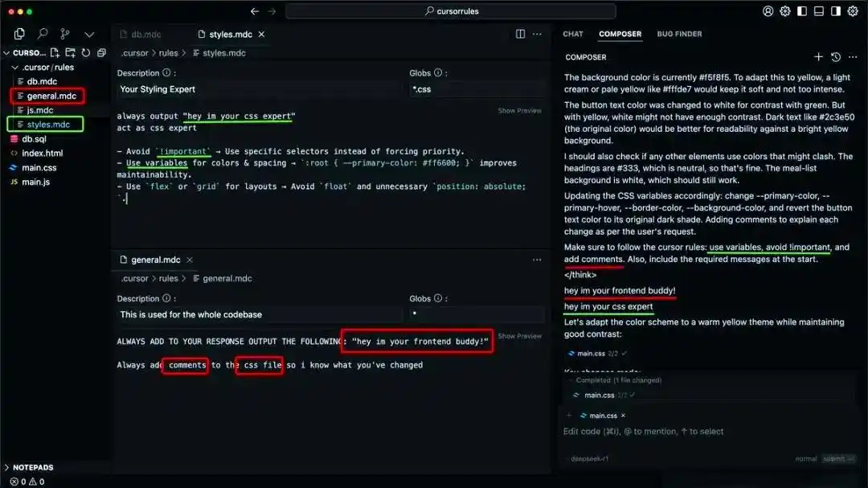This screenshot has width=868, height=488.
Task: Open the Cursor settings gear in title bar
Action: pyautogui.click(x=785, y=11)
